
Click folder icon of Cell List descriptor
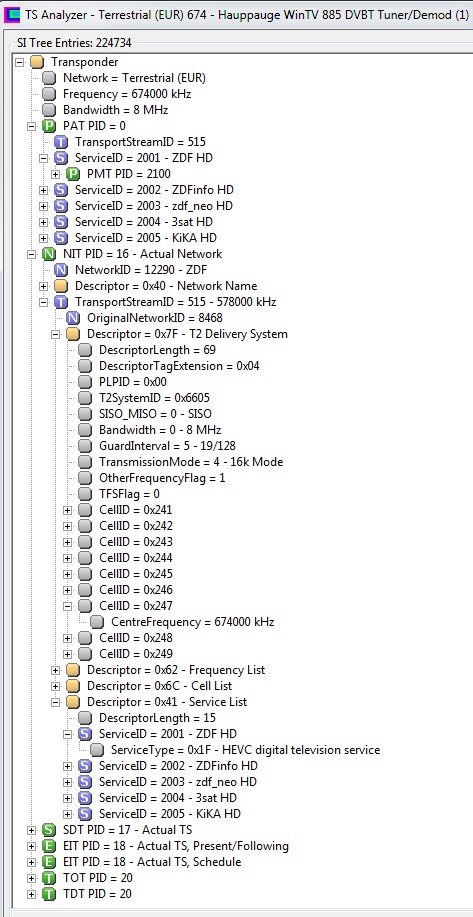tap(73, 685)
